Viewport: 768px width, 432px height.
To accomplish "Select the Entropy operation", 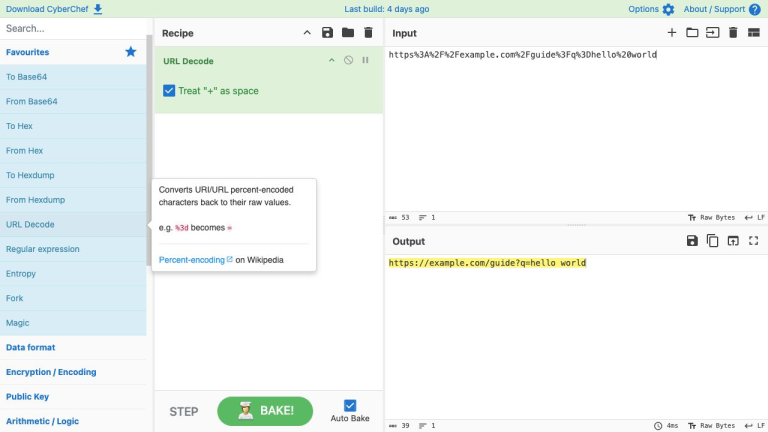I will click(73, 273).
